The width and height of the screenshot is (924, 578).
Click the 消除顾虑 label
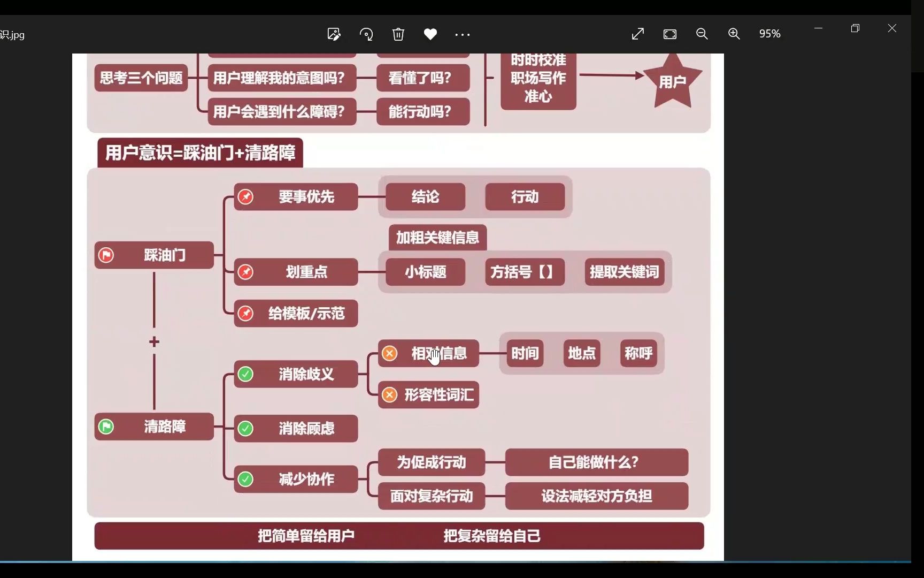pos(306,428)
